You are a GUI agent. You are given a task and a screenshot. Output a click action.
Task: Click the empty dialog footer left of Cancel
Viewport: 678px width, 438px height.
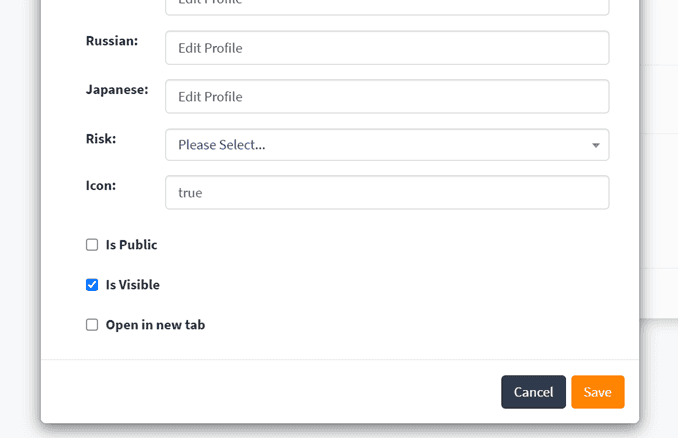click(270, 392)
